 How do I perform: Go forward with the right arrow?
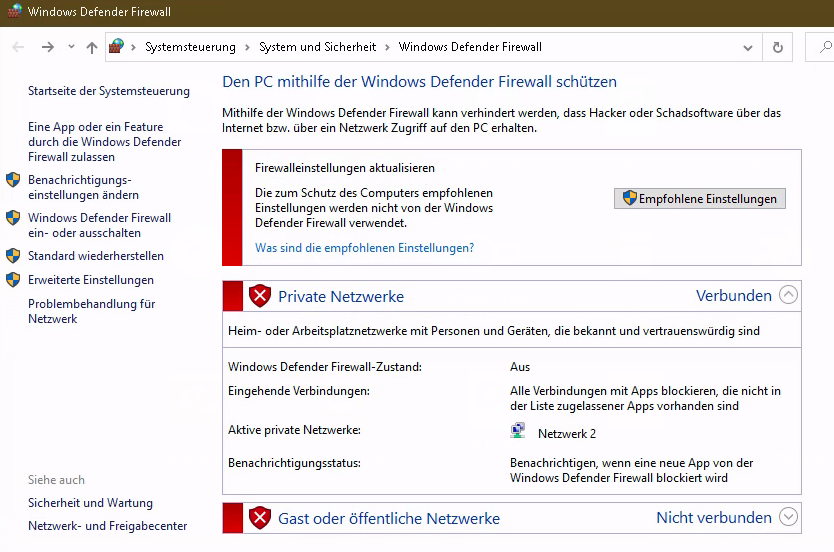click(x=48, y=47)
